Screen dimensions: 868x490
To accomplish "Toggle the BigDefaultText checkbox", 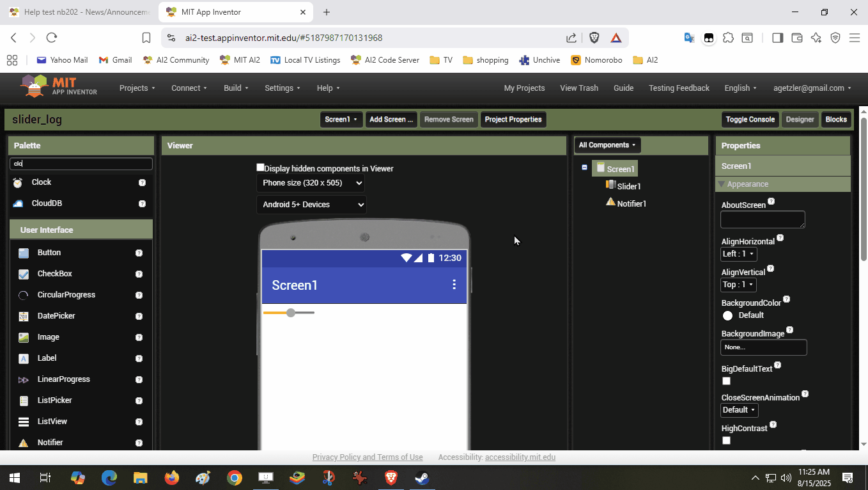I will 726,381.
